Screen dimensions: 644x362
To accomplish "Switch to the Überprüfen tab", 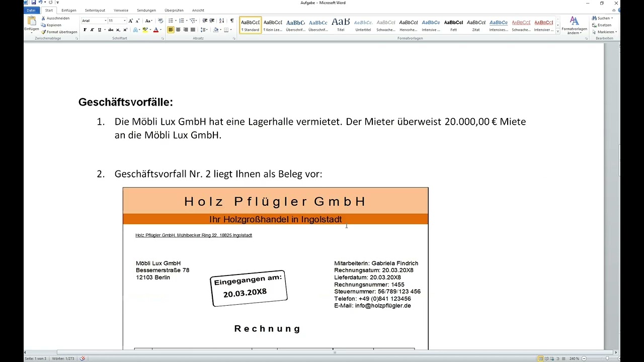I will [174, 10].
